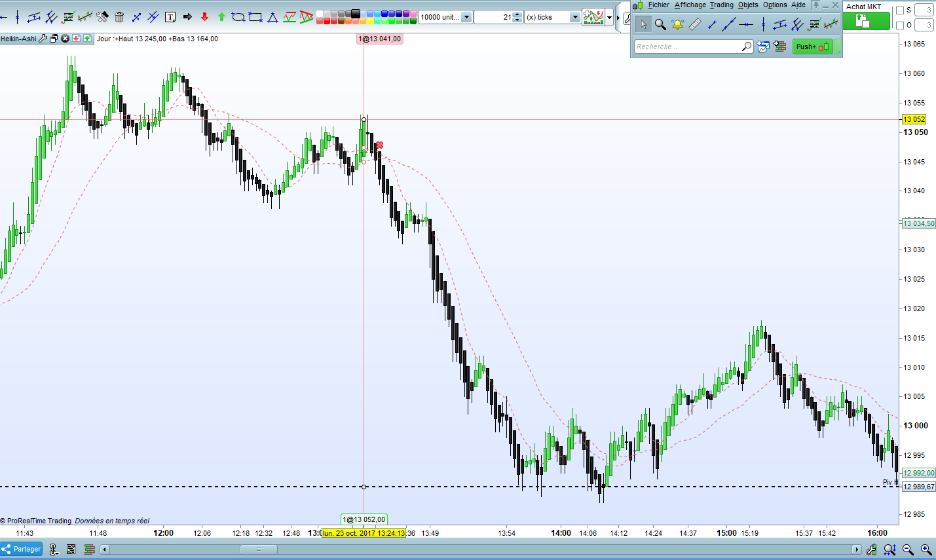Expand the hidden toolbar items arrow
The width and height of the screenshot is (936, 560).
[x=618, y=17]
